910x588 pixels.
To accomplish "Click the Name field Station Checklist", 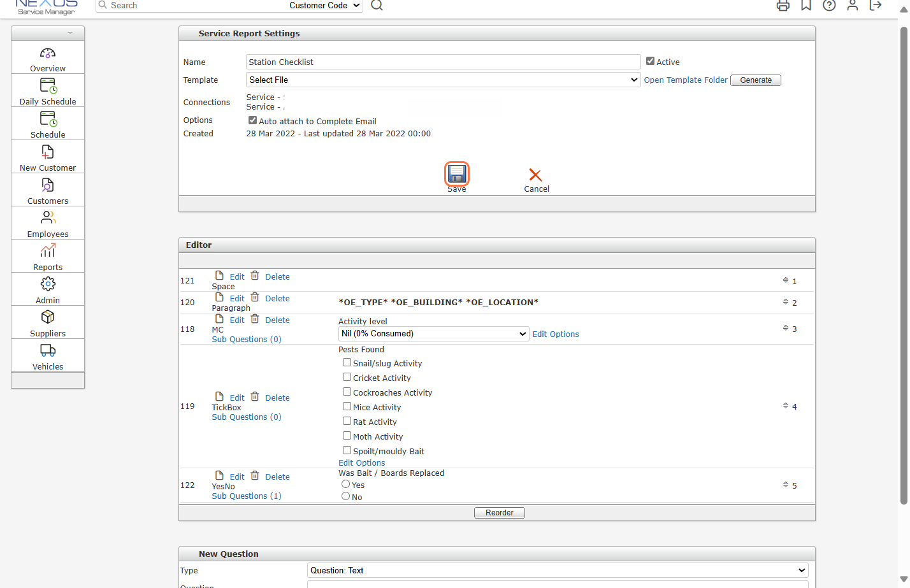I will pos(443,62).
